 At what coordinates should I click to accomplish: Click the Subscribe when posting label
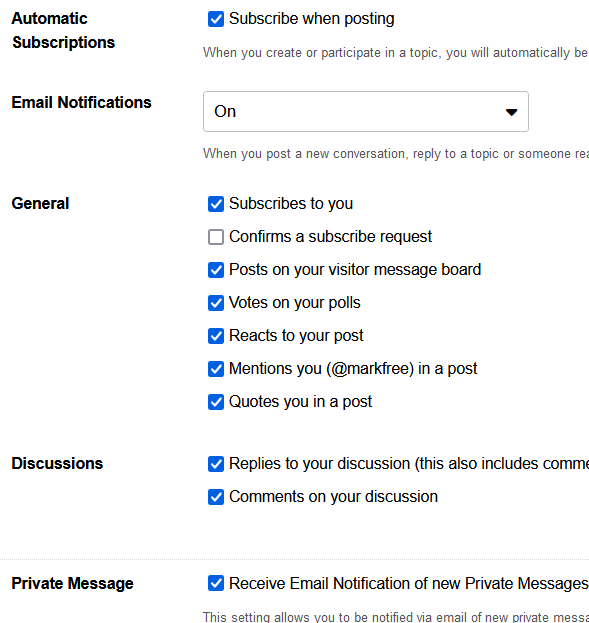pos(312,19)
